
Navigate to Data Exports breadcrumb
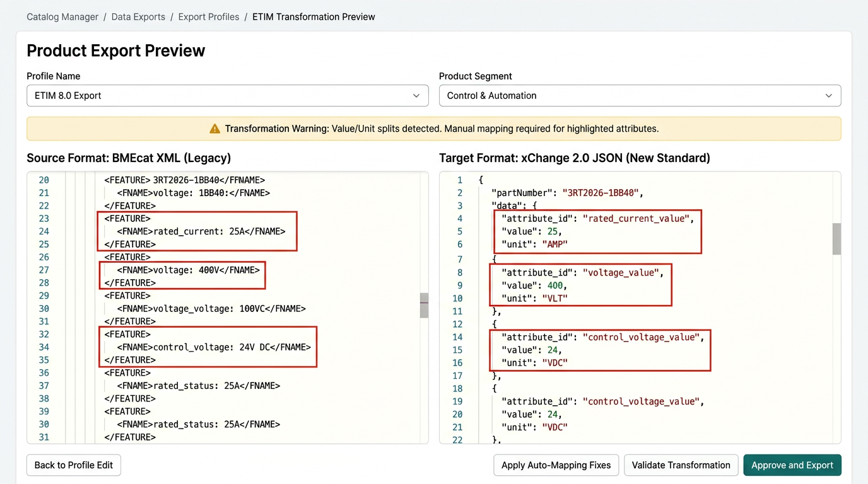click(x=138, y=17)
